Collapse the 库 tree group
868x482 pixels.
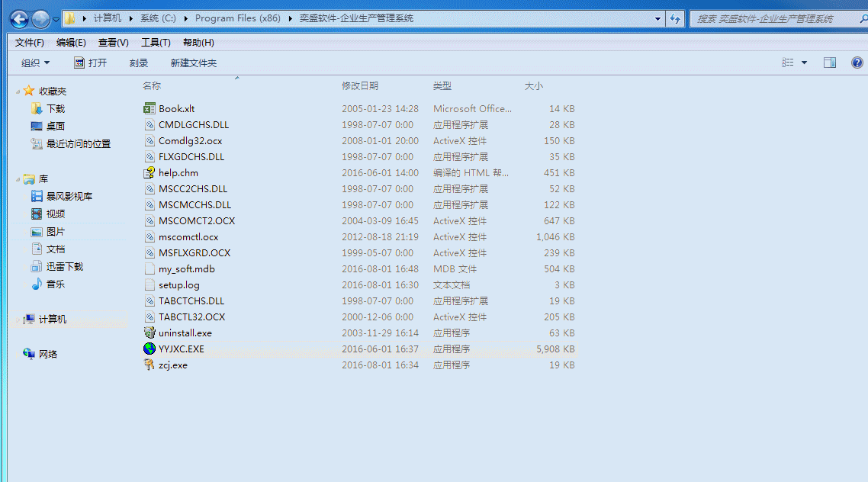pos(18,179)
